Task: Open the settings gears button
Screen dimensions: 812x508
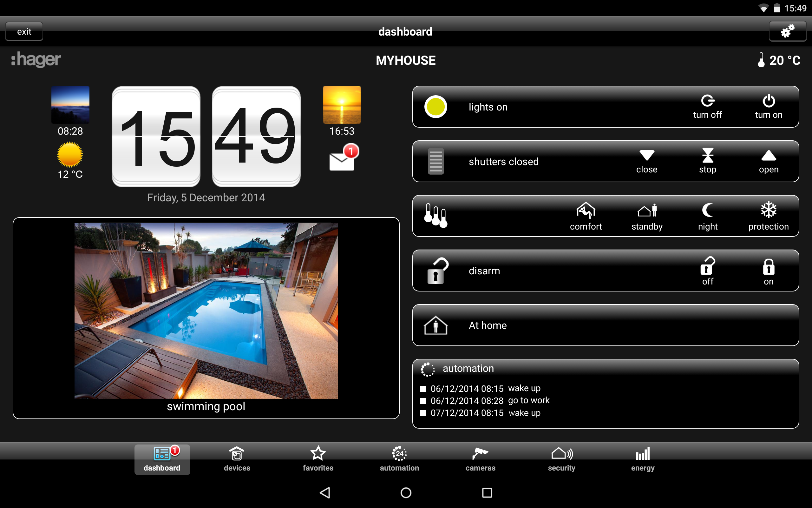Action: click(787, 31)
